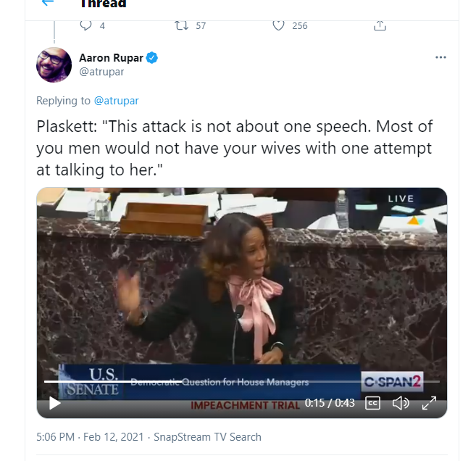This screenshot has width=476, height=461.
Task: Expand the video to fullscreen
Action: tap(429, 403)
